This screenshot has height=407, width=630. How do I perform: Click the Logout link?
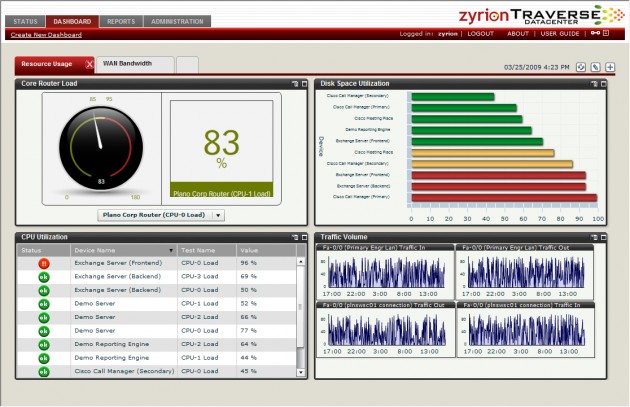coord(480,34)
